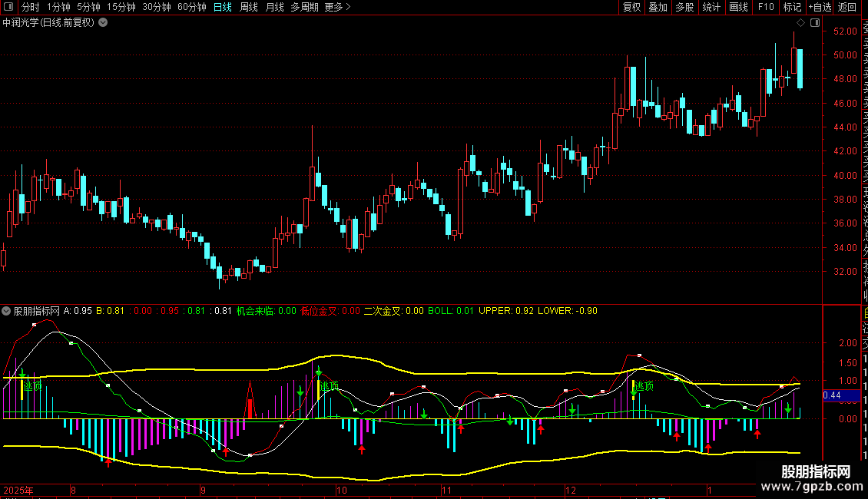Click the diamond icon in chart corner
The height and width of the screenshot is (499, 868).
[x=800, y=23]
